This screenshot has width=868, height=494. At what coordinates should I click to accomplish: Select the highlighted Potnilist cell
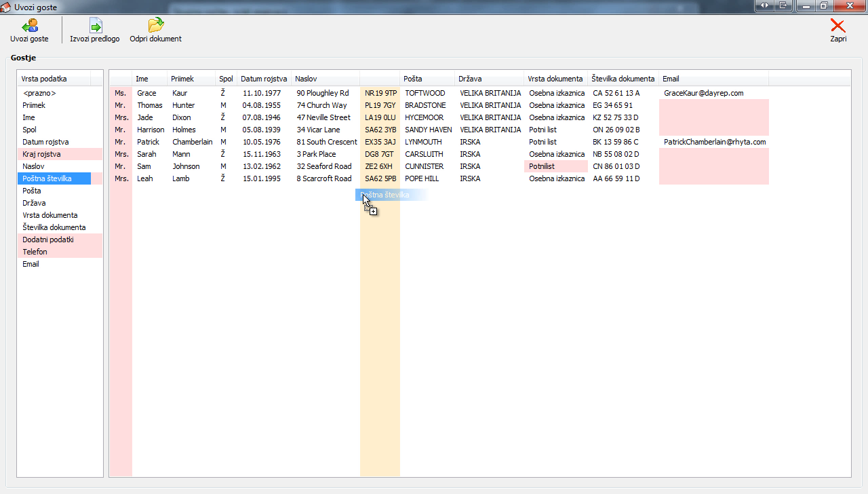[x=542, y=166]
